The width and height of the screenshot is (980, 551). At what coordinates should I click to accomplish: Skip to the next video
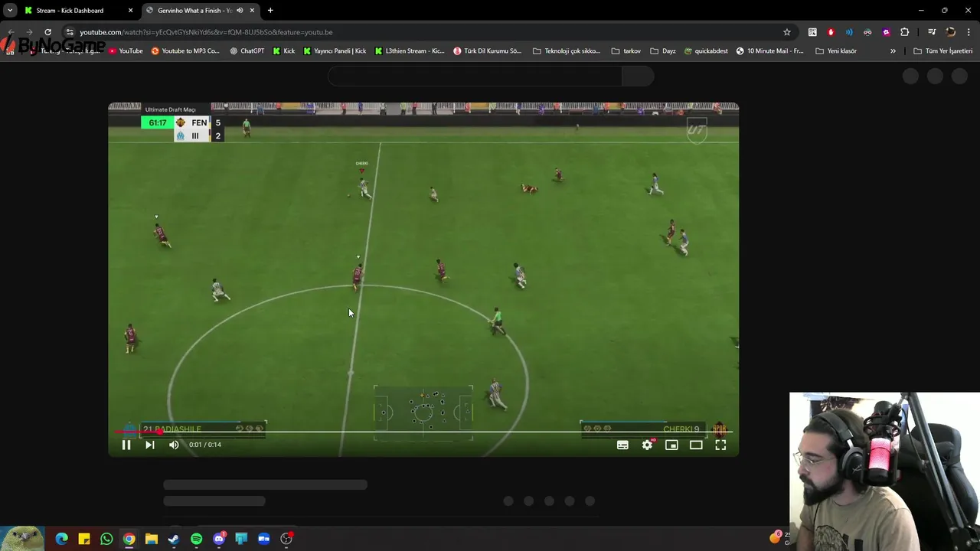tap(150, 445)
